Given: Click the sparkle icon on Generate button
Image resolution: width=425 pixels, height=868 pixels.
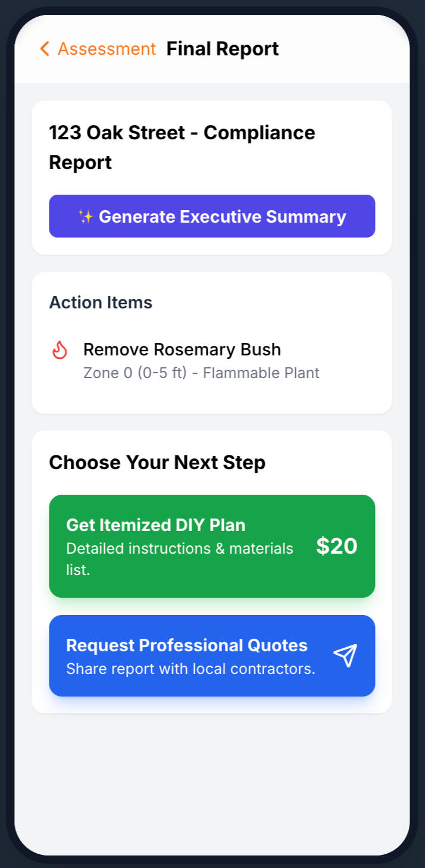Looking at the screenshot, I should pyautogui.click(x=86, y=216).
